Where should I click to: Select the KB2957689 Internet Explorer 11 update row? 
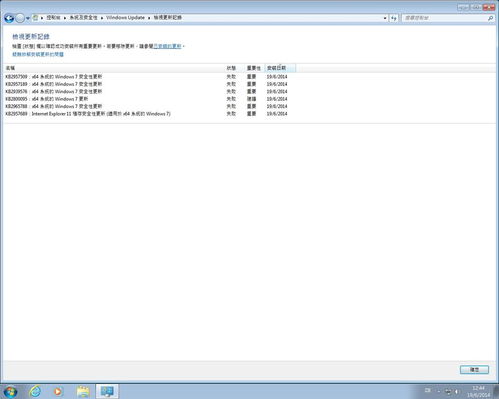pyautogui.click(x=147, y=114)
